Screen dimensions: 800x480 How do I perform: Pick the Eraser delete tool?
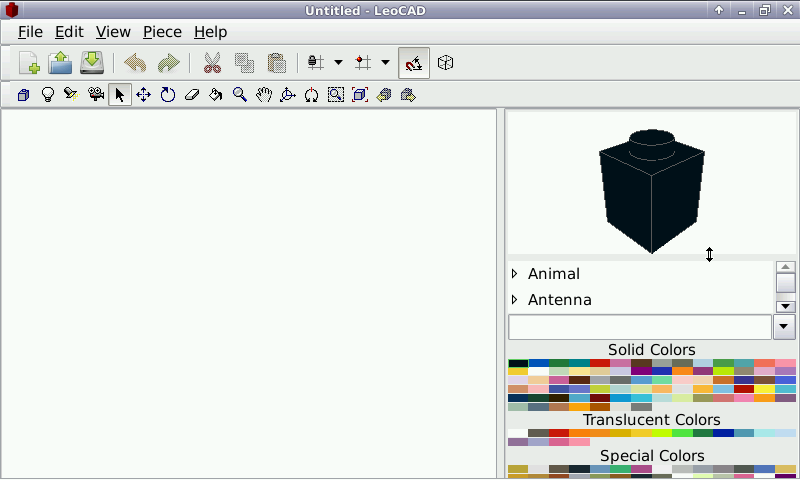click(x=192, y=95)
